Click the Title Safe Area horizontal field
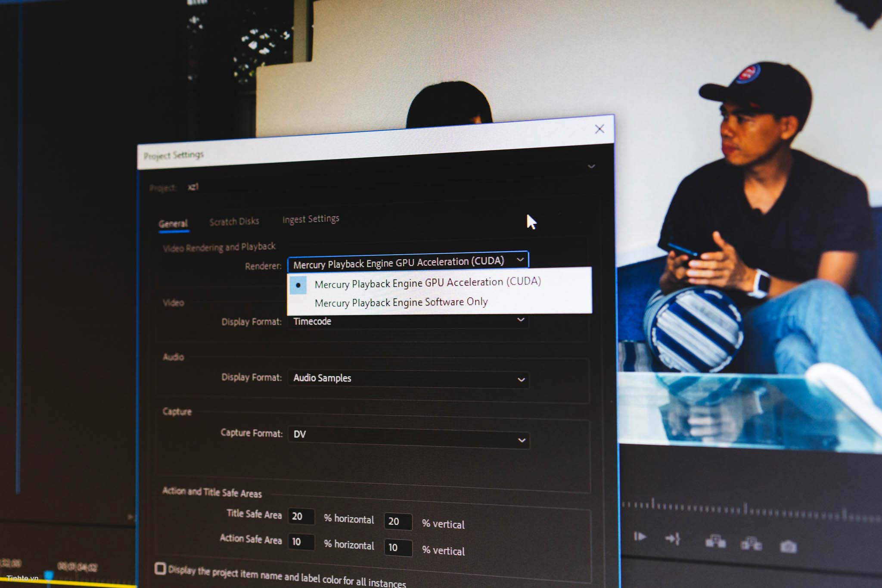The width and height of the screenshot is (882, 588). coord(301,516)
